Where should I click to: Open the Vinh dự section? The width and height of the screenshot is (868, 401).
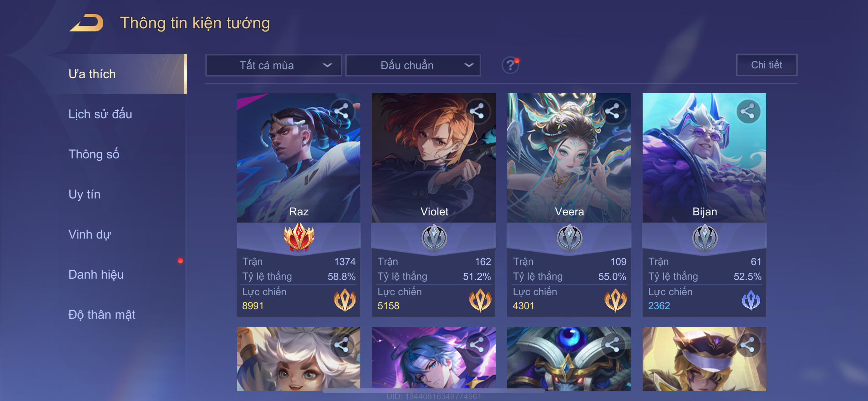click(x=89, y=234)
